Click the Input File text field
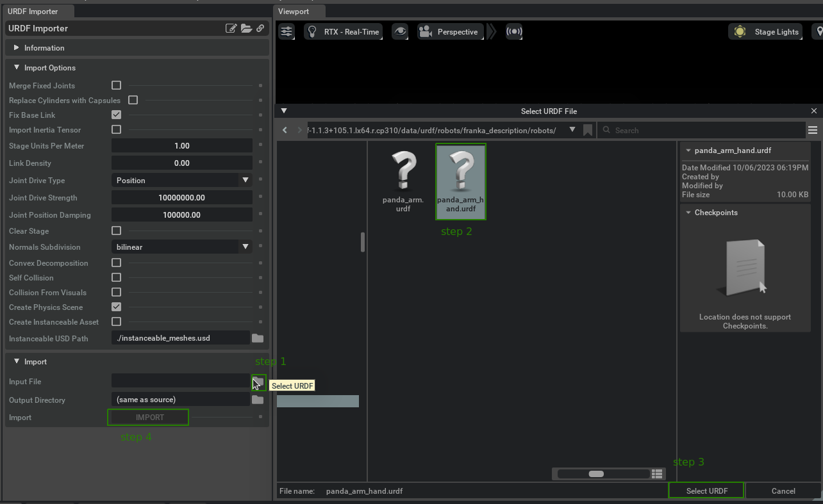823x504 pixels. pos(180,381)
